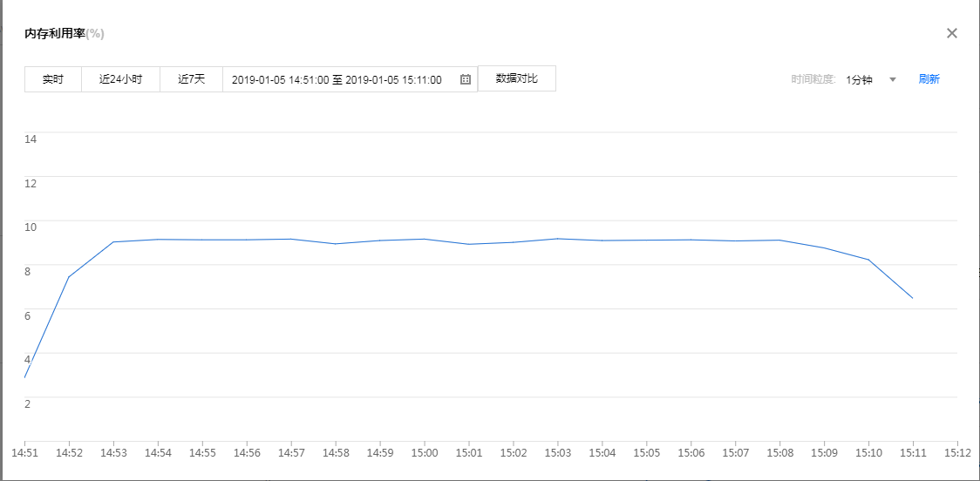
Task: Select the 近24小时 time range
Action: coord(120,79)
